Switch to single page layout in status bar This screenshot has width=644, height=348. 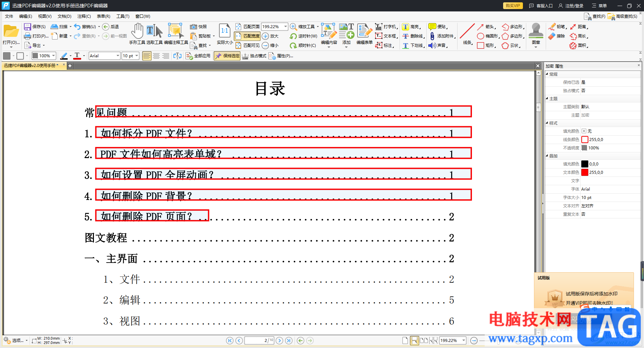tap(405, 341)
